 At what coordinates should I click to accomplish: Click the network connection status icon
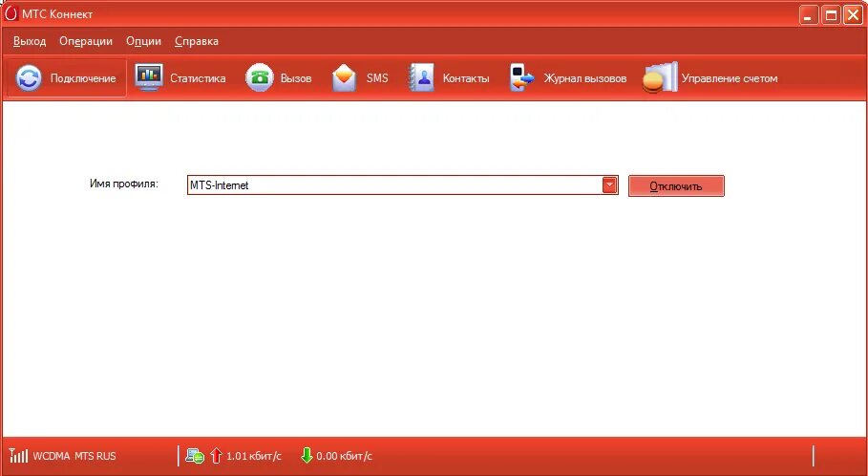point(194,456)
